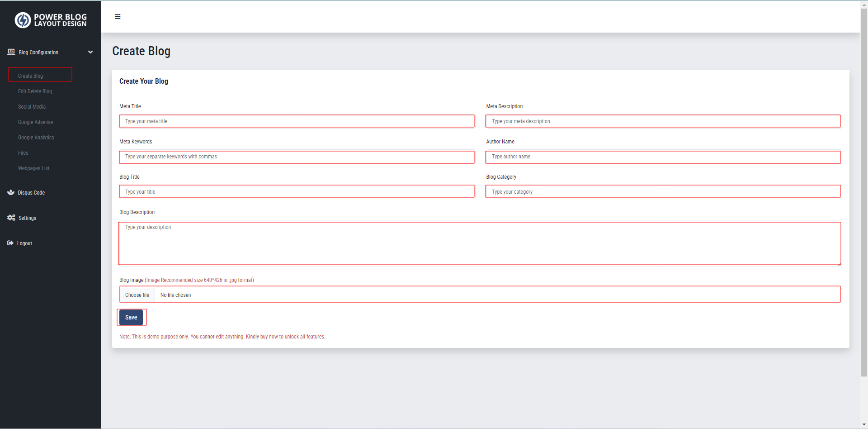The width and height of the screenshot is (868, 429).
Task: Open the Edit Delete Blog page
Action: tap(35, 91)
